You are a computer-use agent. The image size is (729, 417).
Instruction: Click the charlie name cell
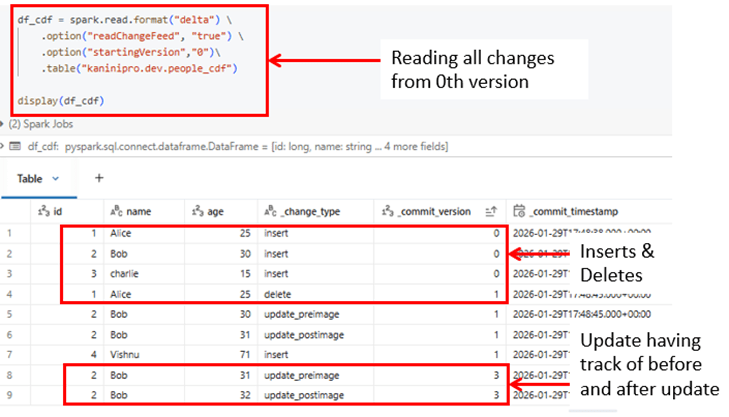(x=125, y=275)
